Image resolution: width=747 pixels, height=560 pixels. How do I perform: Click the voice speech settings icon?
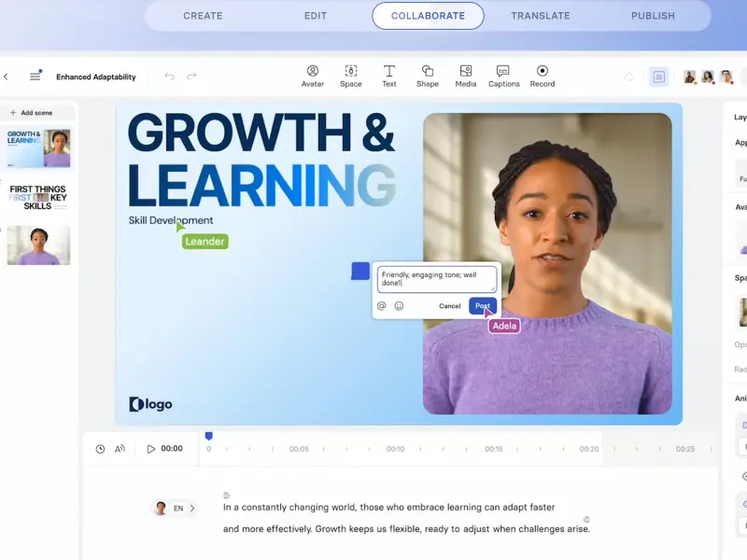[x=120, y=449]
